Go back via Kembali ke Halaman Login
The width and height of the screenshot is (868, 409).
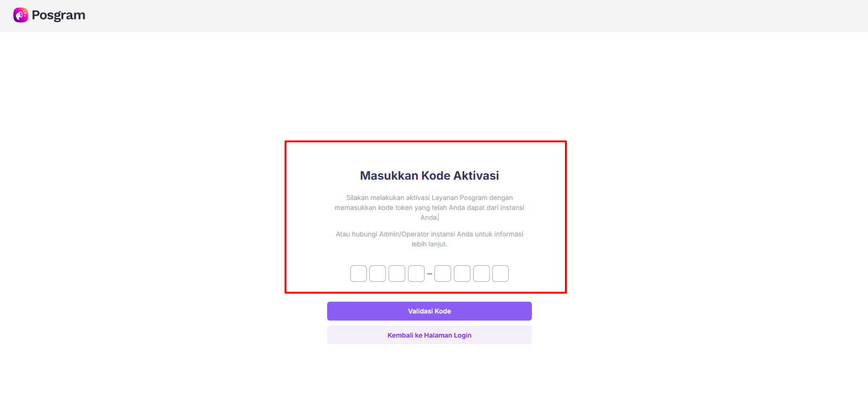coord(429,335)
